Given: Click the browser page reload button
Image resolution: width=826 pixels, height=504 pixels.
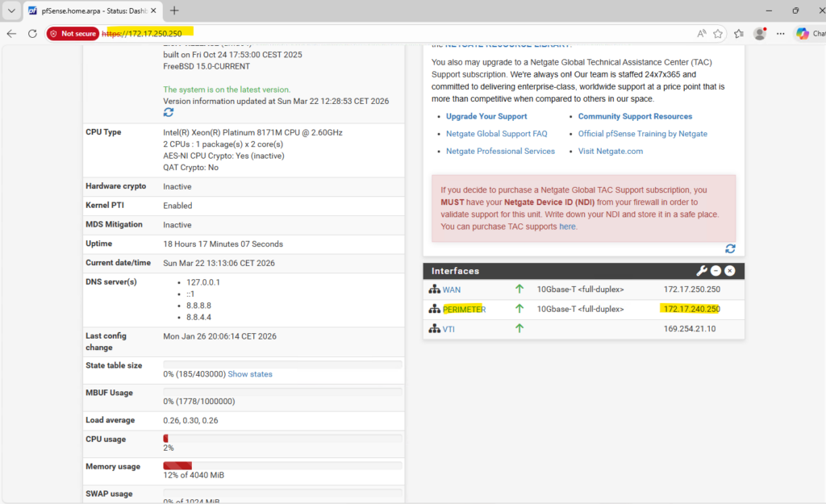Looking at the screenshot, I should pyautogui.click(x=32, y=34).
